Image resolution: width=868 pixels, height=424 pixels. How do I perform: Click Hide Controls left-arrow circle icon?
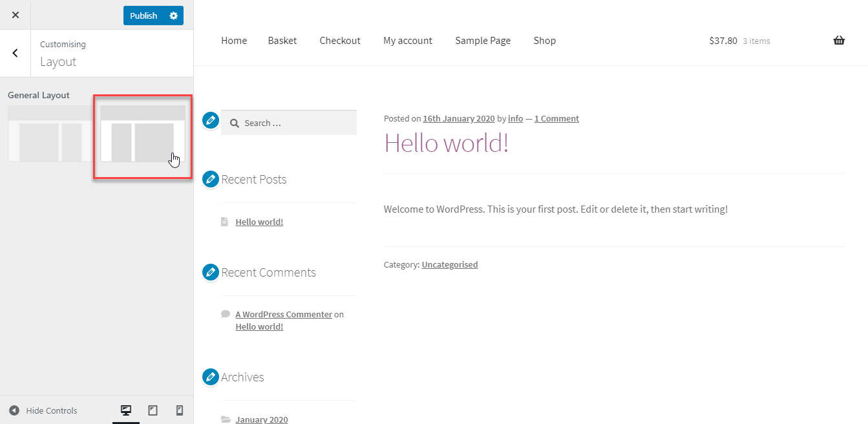(14, 410)
